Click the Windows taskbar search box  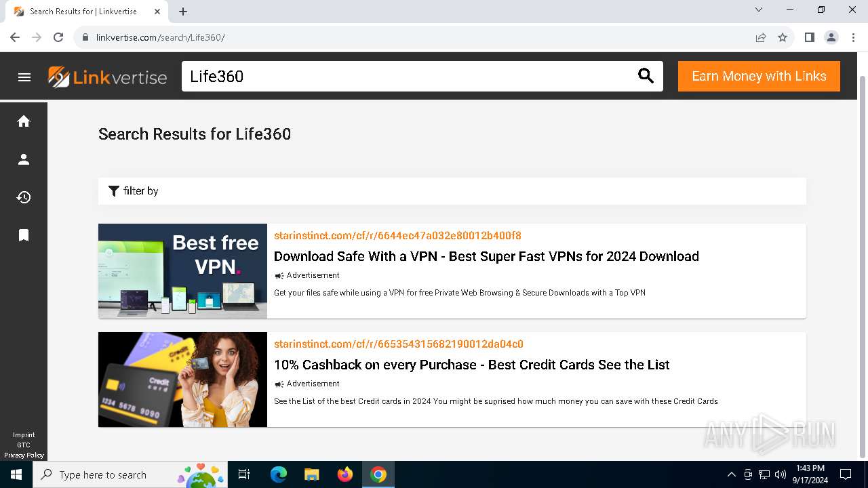[x=132, y=474]
